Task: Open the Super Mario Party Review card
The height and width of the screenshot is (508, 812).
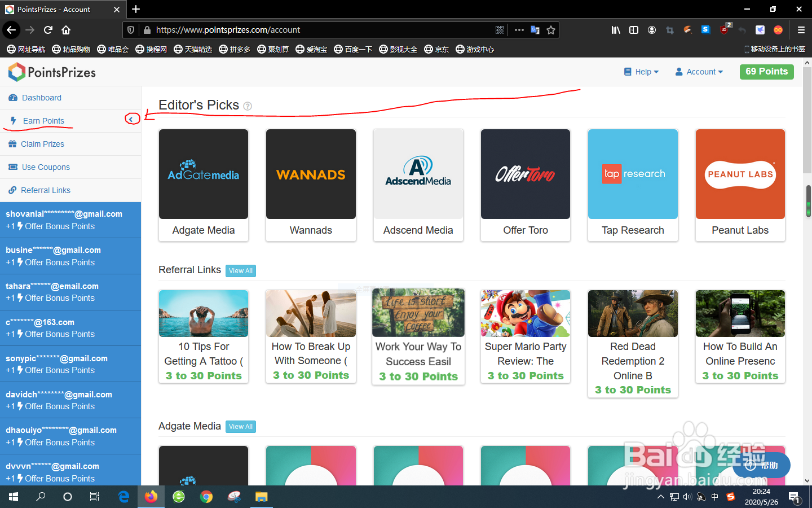Action: coord(526,337)
